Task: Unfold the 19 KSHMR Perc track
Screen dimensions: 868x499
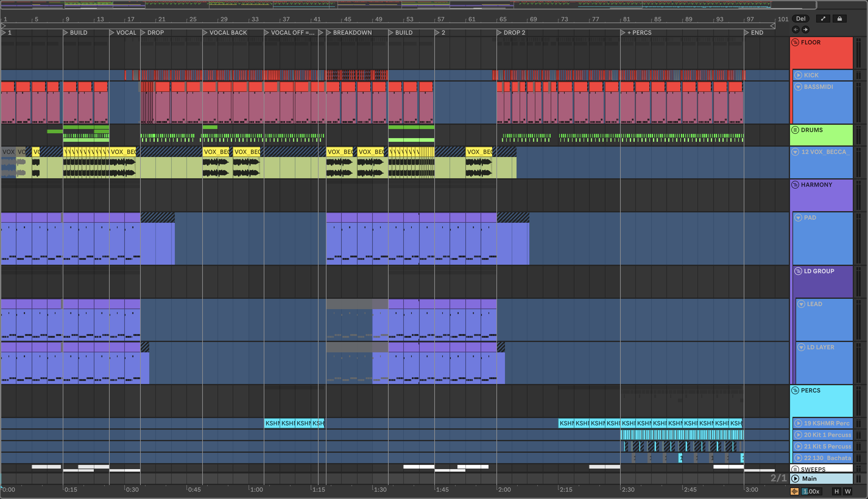Action: tap(798, 423)
